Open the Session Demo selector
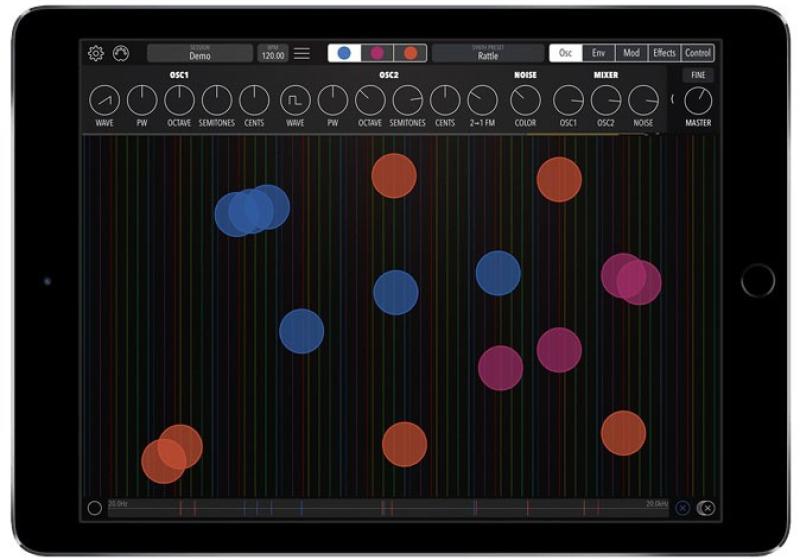The width and height of the screenshot is (800, 560). click(200, 54)
